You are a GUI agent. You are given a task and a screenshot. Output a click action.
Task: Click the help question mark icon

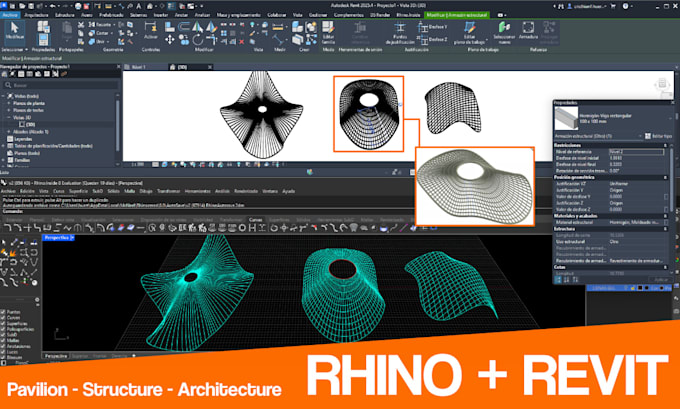pyautogui.click(x=625, y=6)
